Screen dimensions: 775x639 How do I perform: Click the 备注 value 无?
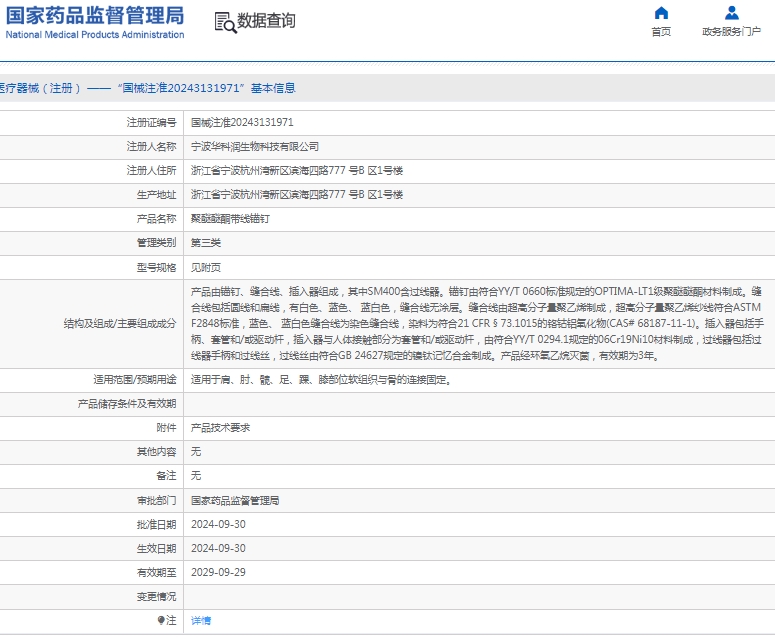(196, 475)
